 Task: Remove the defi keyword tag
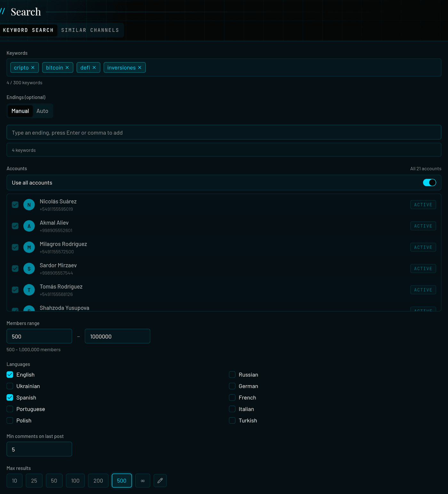94,68
